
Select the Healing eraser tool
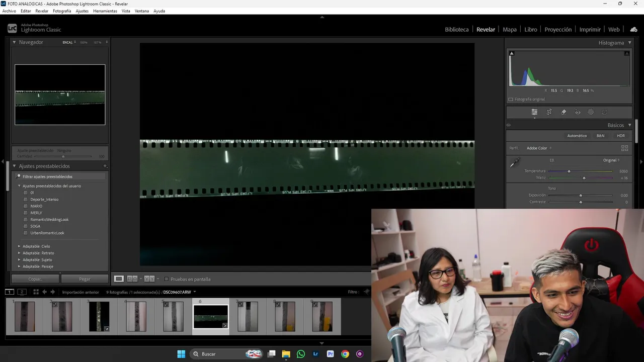563,112
